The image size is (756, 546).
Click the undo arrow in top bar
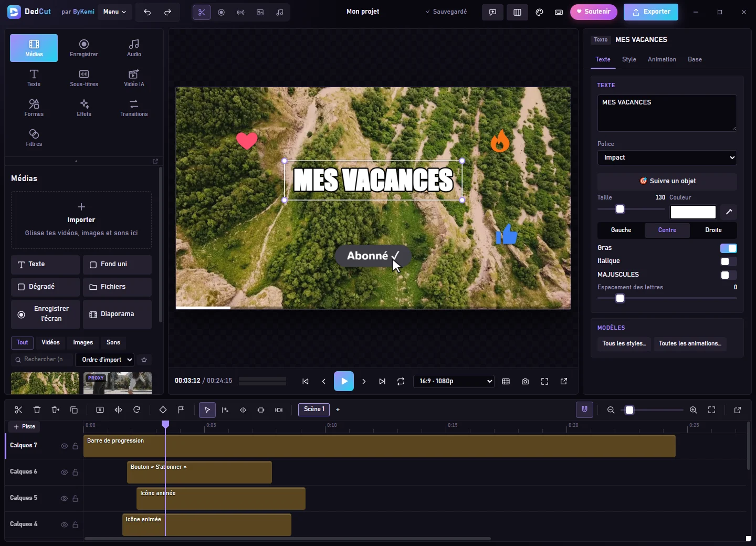pyautogui.click(x=148, y=12)
